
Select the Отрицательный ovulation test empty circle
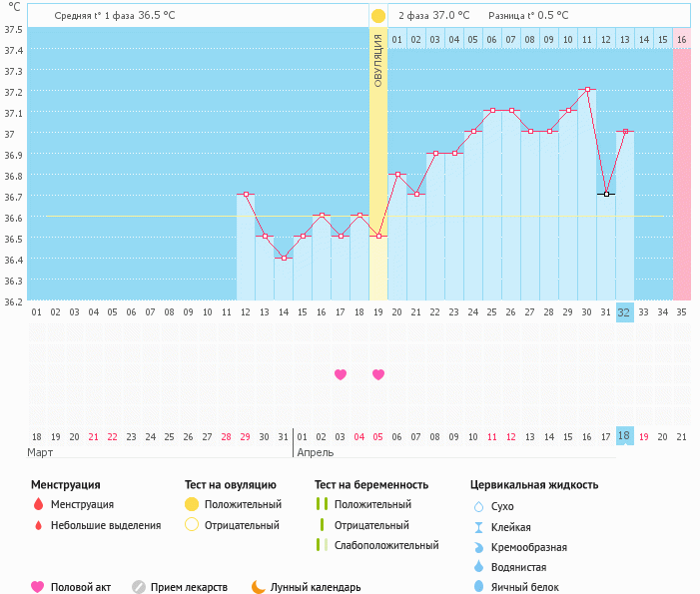pos(192,525)
